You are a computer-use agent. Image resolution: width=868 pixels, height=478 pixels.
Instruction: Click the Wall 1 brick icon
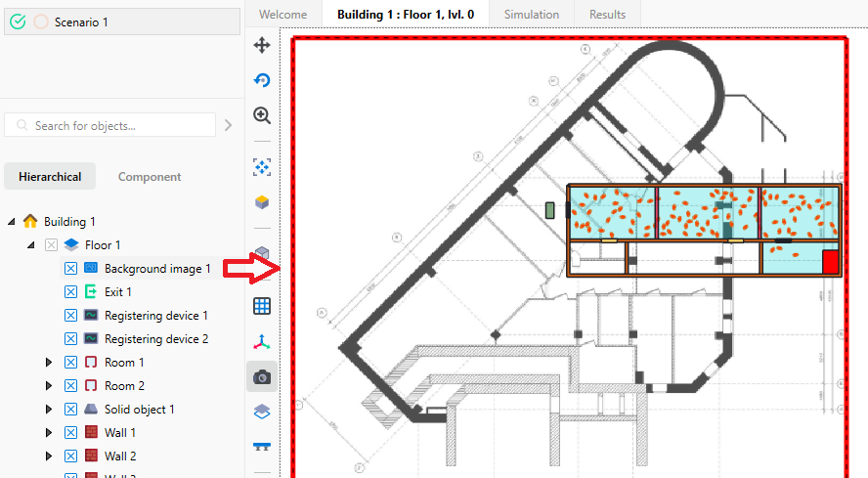(x=91, y=432)
